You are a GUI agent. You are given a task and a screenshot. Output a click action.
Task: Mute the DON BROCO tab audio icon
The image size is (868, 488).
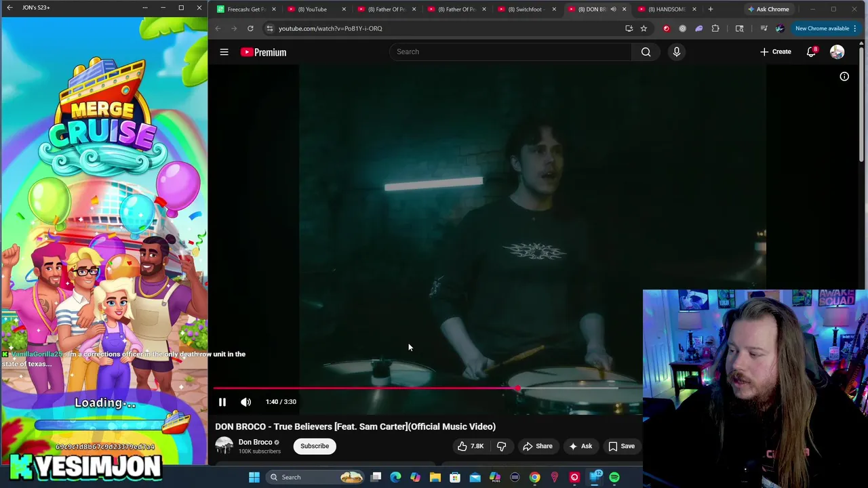[x=613, y=9]
